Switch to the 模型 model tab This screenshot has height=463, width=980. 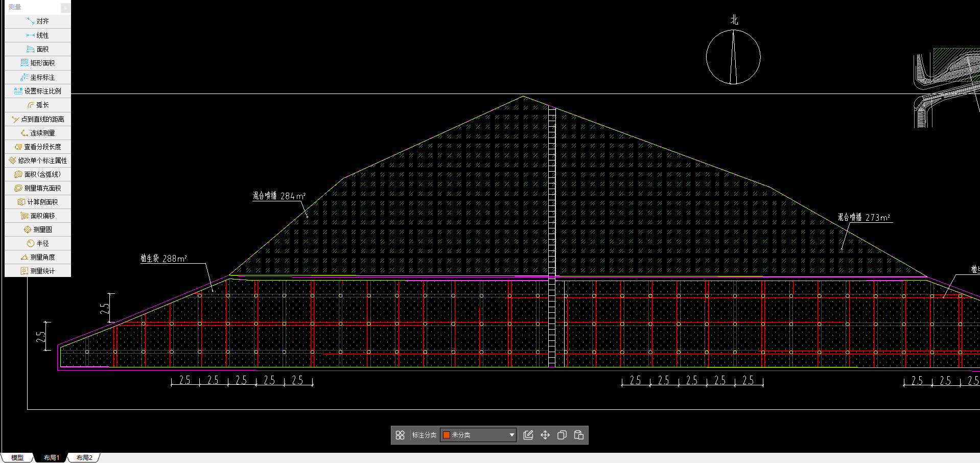(17, 457)
